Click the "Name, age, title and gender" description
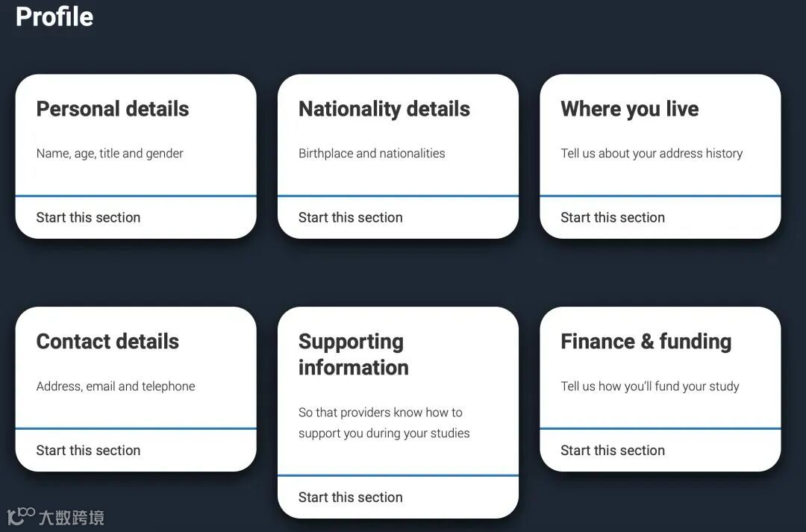 (x=110, y=154)
